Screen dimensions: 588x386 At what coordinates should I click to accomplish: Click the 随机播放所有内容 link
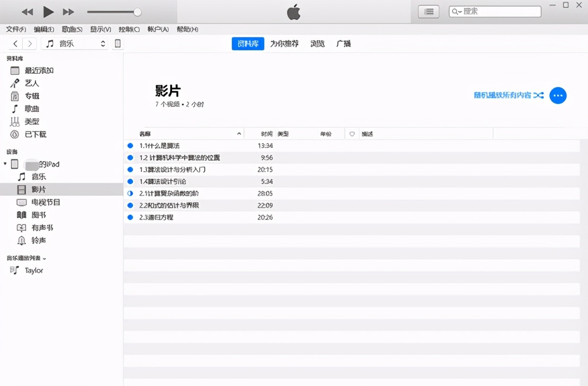point(501,95)
